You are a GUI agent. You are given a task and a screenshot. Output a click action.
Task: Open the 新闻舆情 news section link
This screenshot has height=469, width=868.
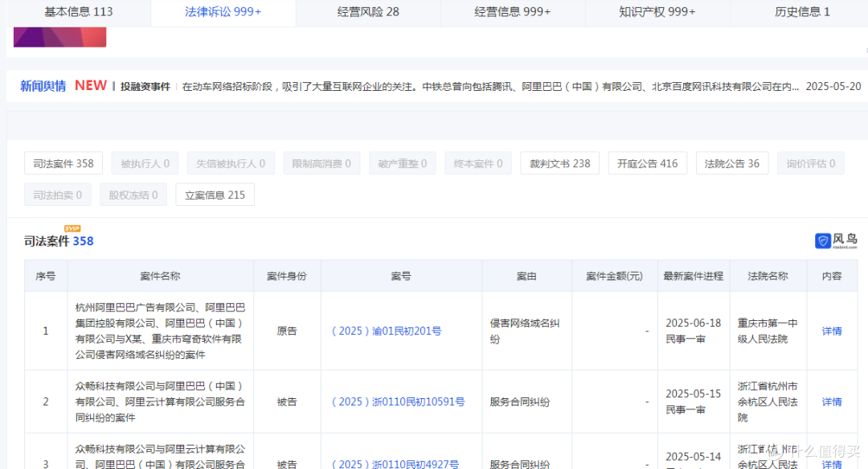coord(43,86)
